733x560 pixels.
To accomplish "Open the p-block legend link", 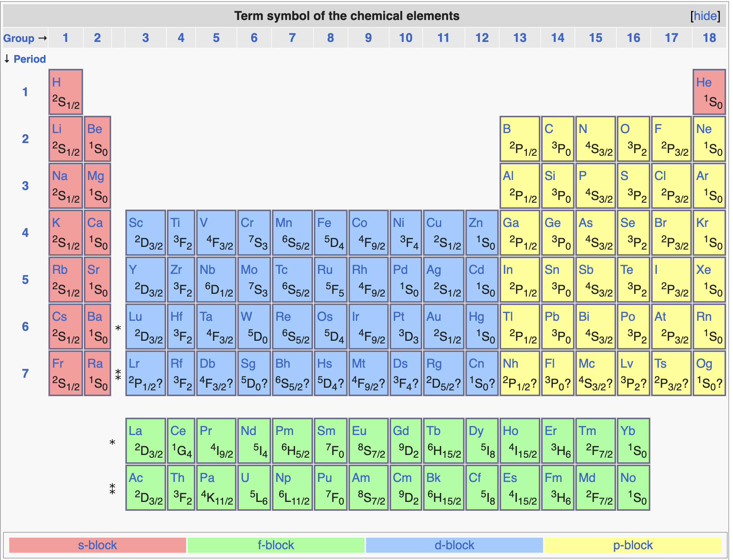I will point(633,545).
